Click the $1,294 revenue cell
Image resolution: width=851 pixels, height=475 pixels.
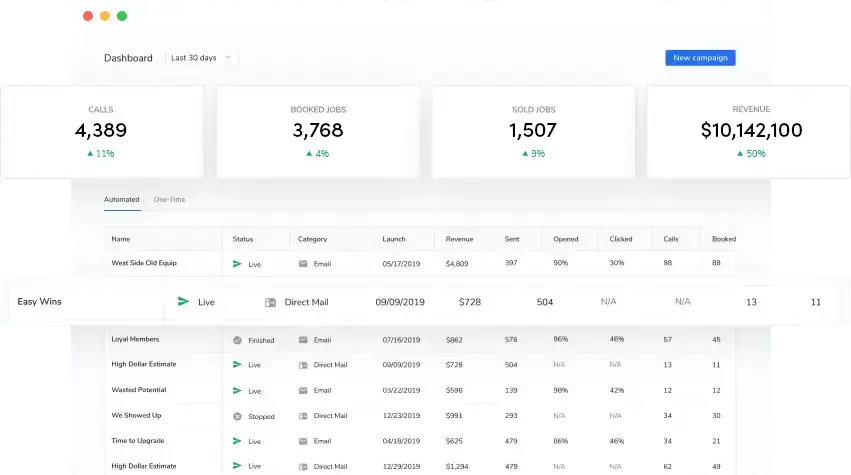tap(456, 466)
